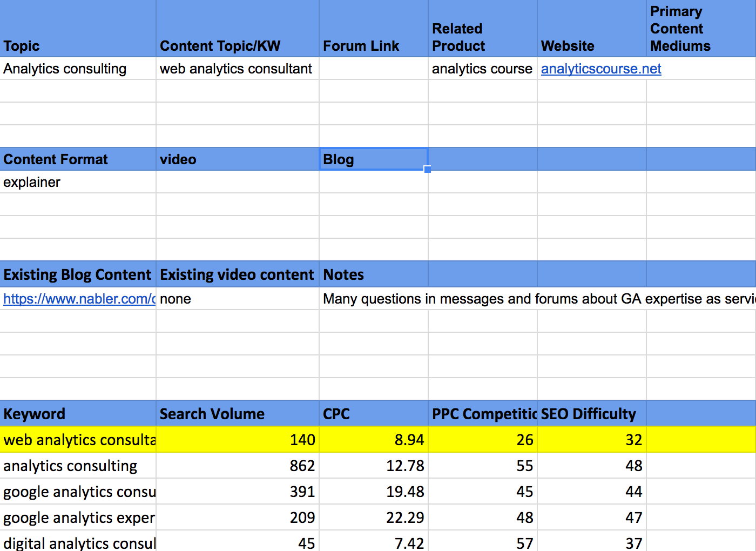Select the 'google analytics consu' keyword cell
This screenshot has height=551, width=756.
click(78, 492)
